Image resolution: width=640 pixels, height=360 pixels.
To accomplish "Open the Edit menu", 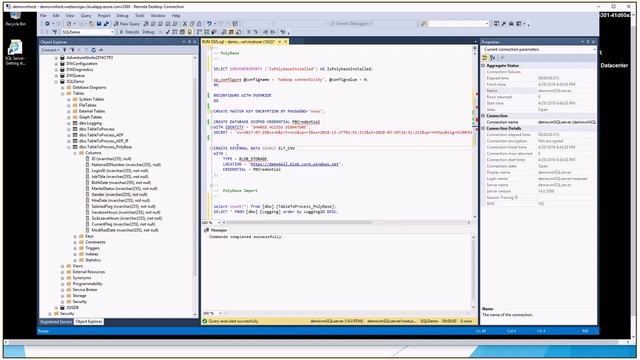I will (56, 16).
